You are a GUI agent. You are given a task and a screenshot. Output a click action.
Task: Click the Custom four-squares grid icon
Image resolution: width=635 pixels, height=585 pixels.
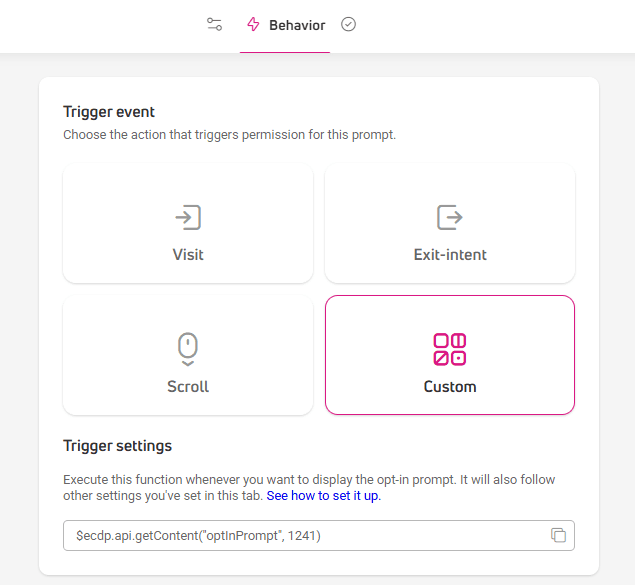click(x=450, y=349)
